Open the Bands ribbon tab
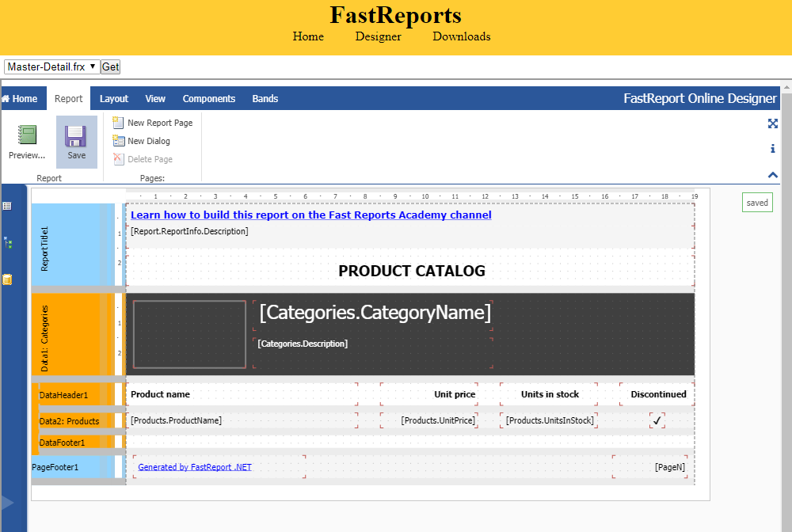 pos(265,98)
